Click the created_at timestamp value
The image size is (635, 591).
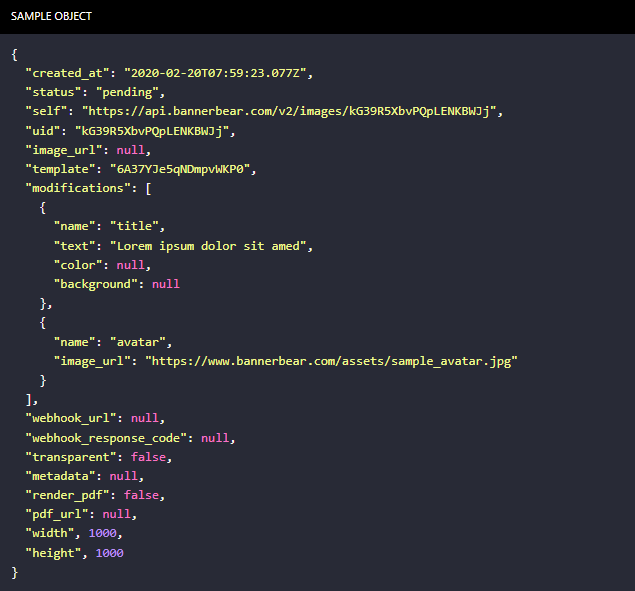(x=218, y=73)
